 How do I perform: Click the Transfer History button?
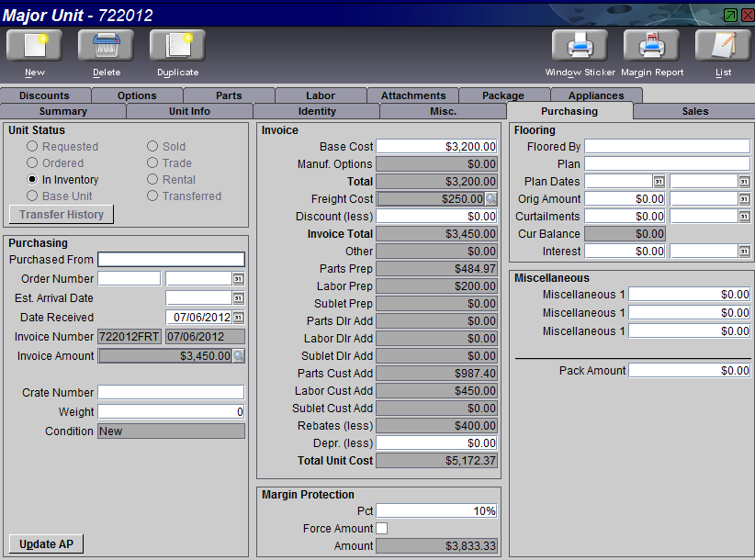pos(62,215)
